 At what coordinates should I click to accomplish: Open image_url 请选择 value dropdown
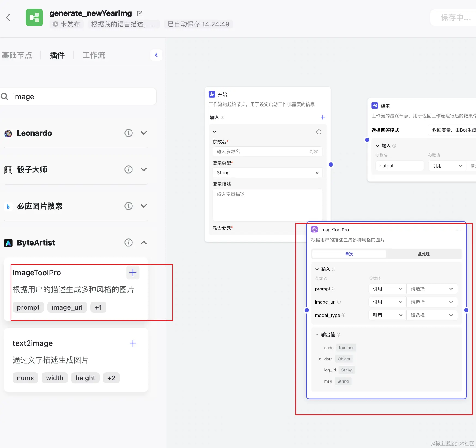432,302
